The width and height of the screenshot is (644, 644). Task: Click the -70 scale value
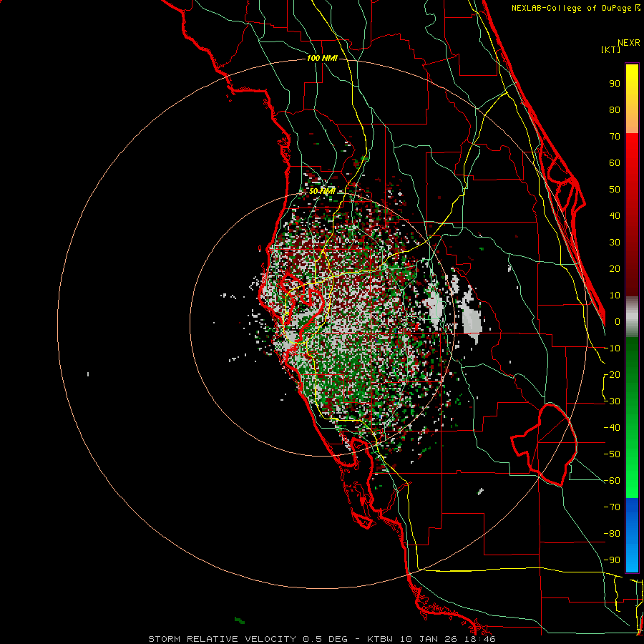click(612, 507)
